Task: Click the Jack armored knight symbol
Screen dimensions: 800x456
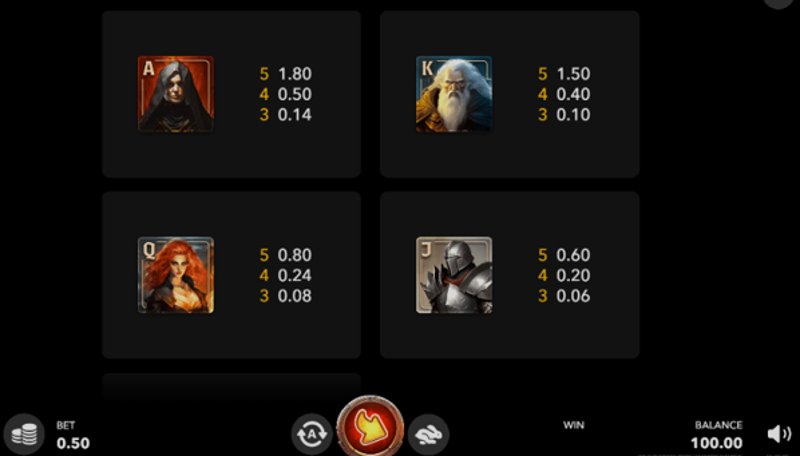Action: 454,275
